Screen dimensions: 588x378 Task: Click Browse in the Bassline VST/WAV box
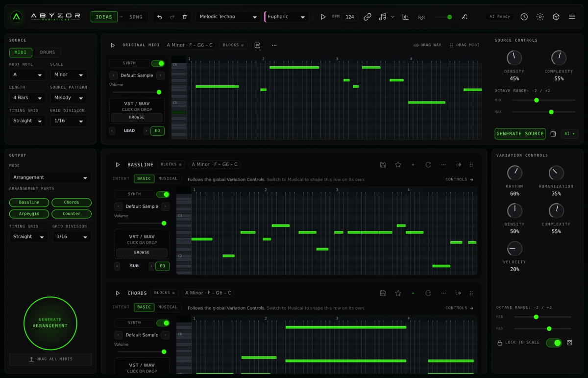pos(142,252)
